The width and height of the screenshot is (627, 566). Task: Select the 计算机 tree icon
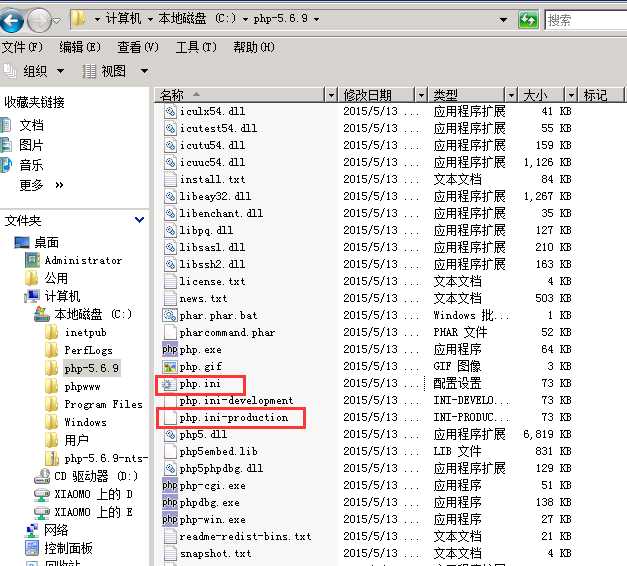tap(32, 296)
